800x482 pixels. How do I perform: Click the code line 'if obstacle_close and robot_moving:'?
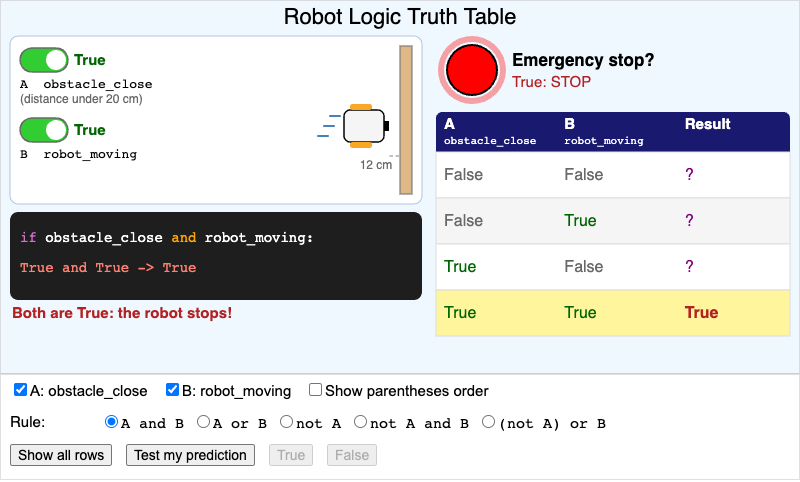coord(166,238)
